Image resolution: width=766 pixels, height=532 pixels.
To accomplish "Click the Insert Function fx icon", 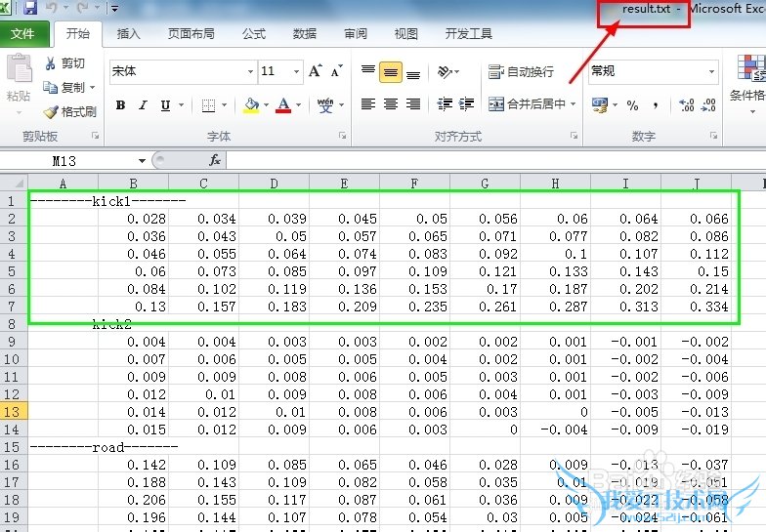I will (x=215, y=160).
